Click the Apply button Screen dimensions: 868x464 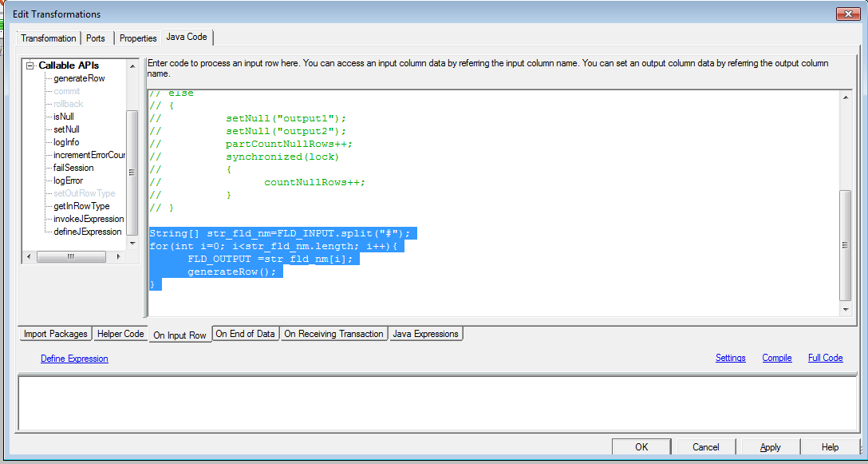point(770,446)
